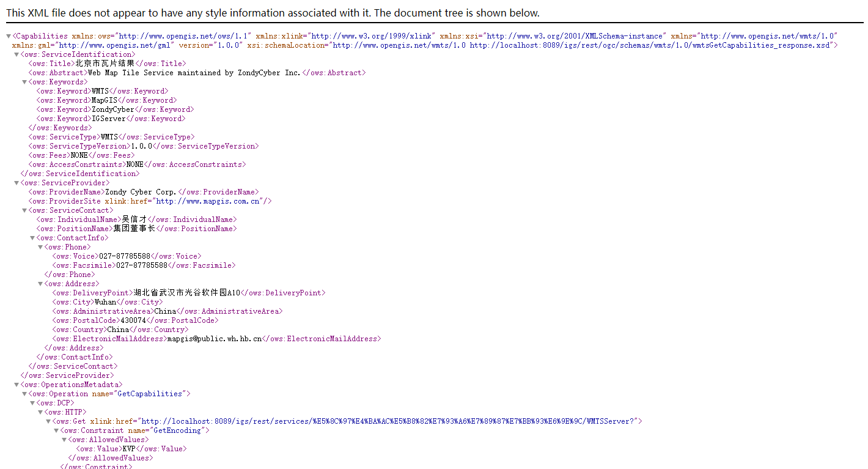Image resolution: width=868 pixels, height=469 pixels.
Task: Collapse the ows:HTTP node triangle
Action: 40,412
